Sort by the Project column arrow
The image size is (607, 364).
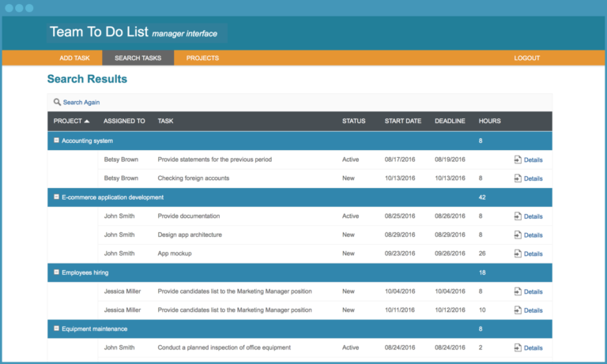click(x=87, y=122)
